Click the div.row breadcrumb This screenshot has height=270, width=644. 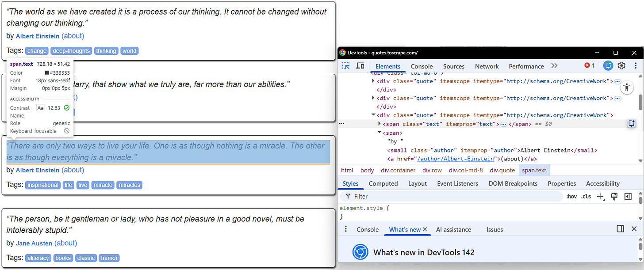432,170
